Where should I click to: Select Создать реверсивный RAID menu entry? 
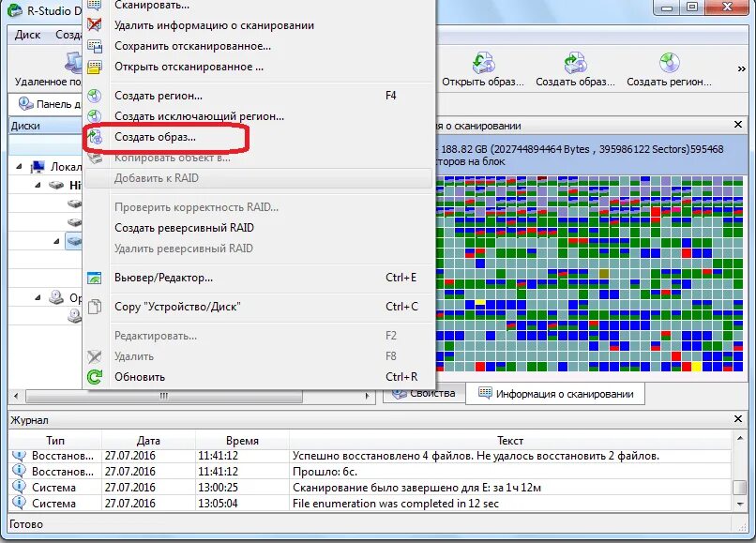click(x=184, y=228)
